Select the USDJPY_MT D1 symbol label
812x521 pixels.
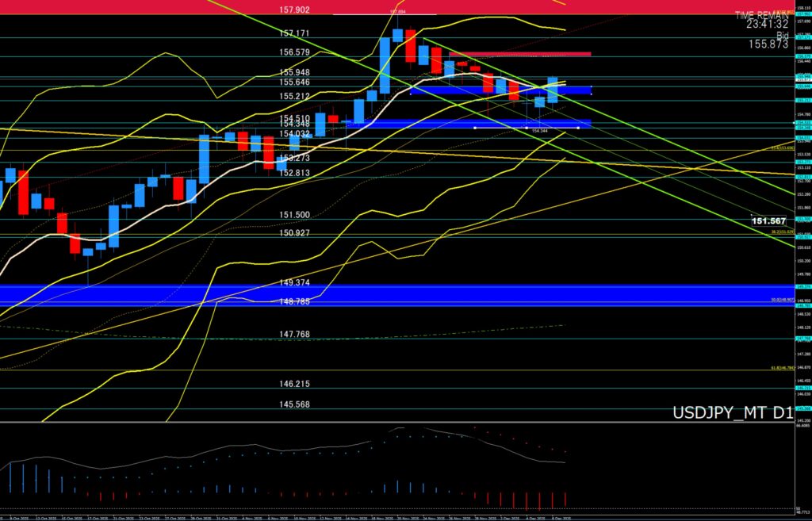pyautogui.click(x=731, y=413)
